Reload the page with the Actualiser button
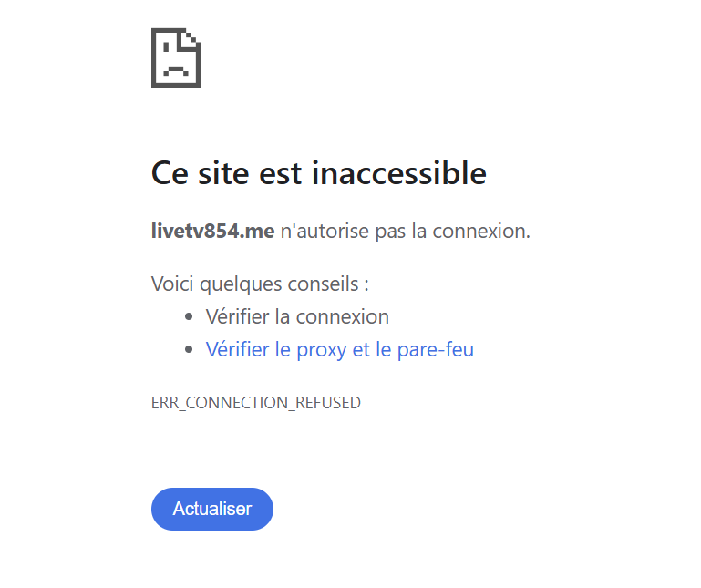Viewport: 701px width, 588px height. pyautogui.click(x=212, y=509)
